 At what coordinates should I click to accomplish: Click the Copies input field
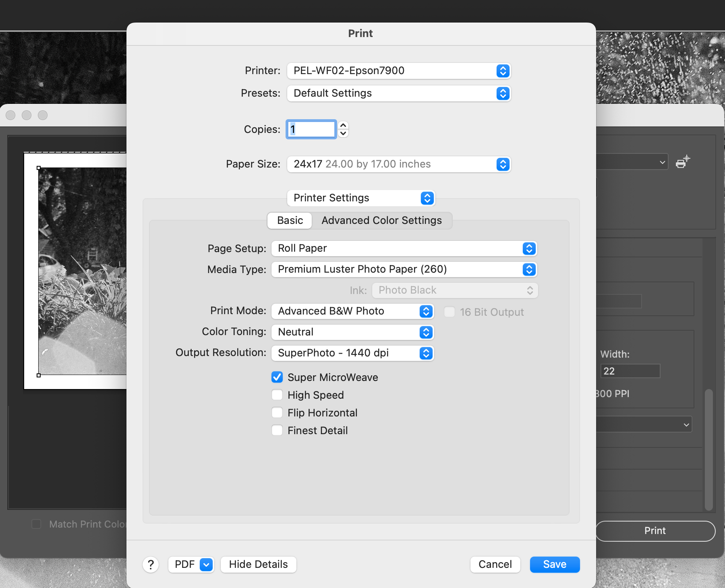tap(311, 129)
